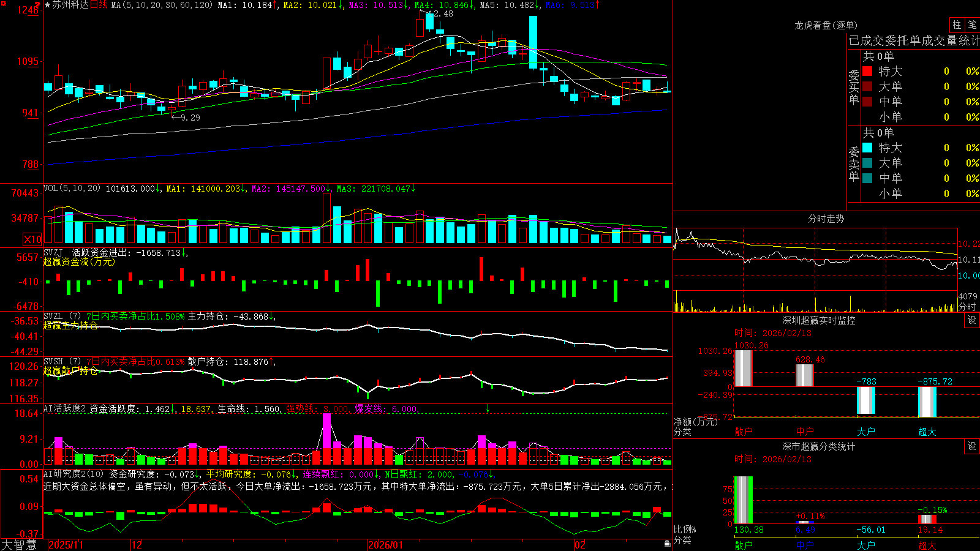Click the 超赢散户持仓 yellow label
This screenshot has height=551, width=980.
point(70,370)
